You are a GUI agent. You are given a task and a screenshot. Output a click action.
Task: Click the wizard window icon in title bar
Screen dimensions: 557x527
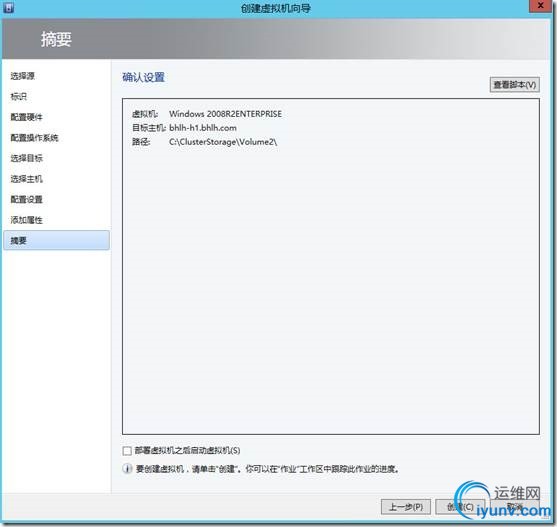[8, 7]
